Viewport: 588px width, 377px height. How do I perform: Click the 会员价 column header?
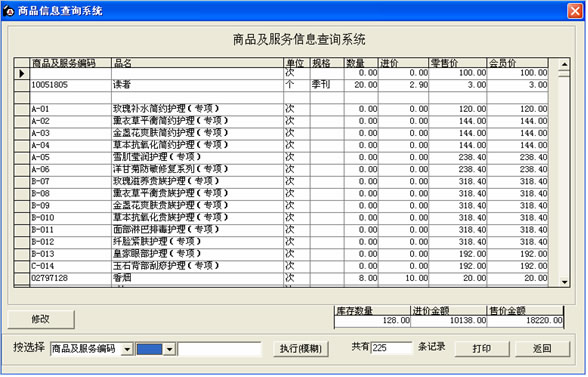coord(518,63)
